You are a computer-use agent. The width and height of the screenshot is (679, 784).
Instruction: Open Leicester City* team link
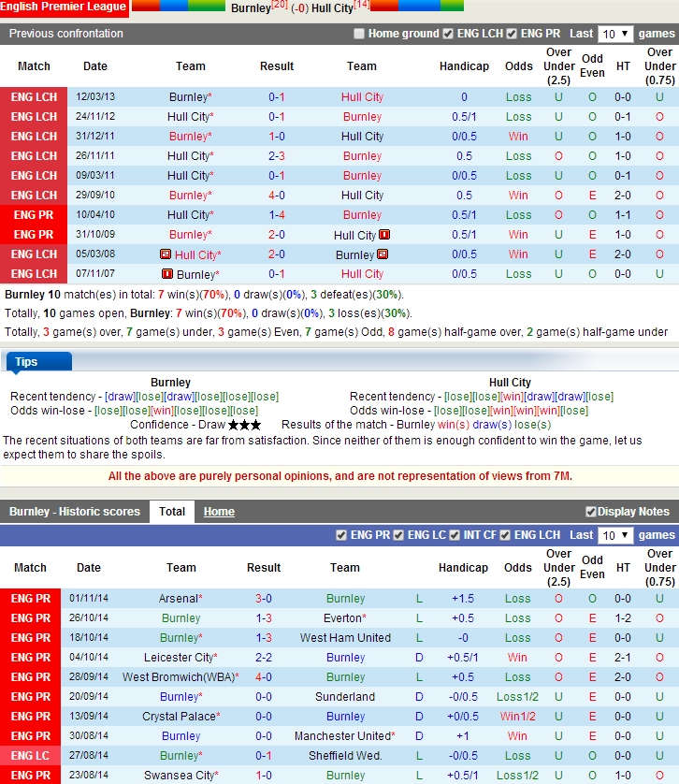coord(181,658)
